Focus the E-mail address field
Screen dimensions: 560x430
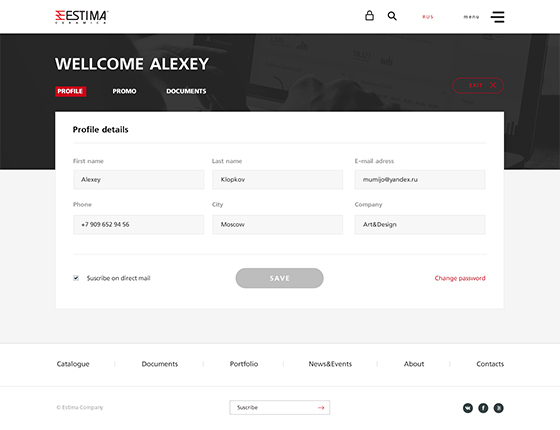[420, 179]
